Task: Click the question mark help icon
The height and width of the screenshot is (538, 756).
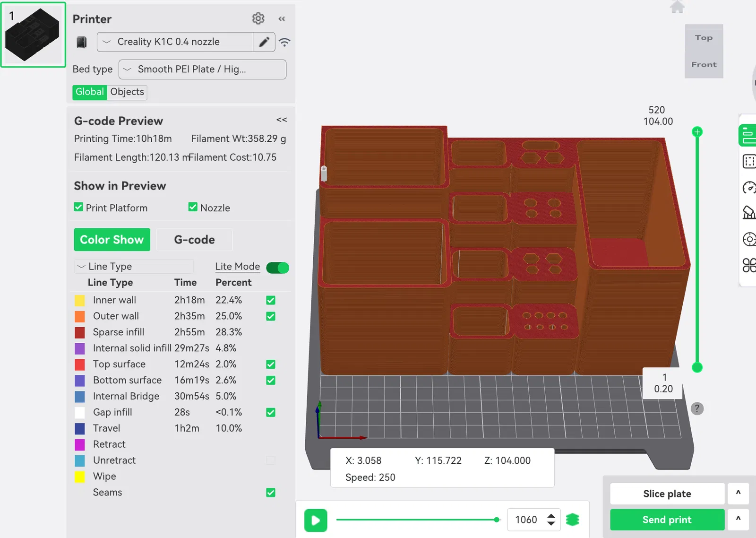Action: click(697, 408)
